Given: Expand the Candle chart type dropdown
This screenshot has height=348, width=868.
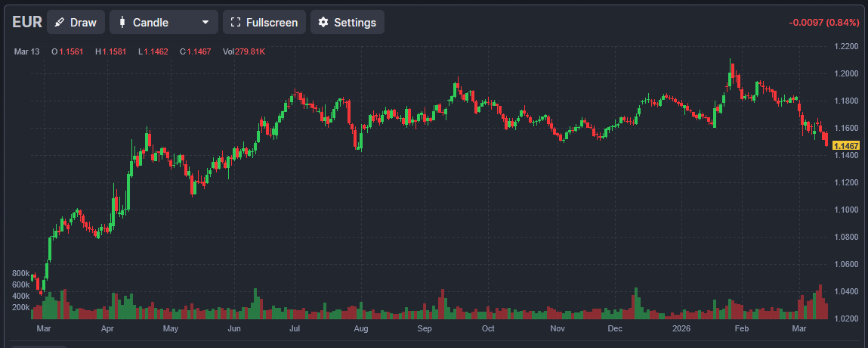Looking at the screenshot, I should click(164, 22).
